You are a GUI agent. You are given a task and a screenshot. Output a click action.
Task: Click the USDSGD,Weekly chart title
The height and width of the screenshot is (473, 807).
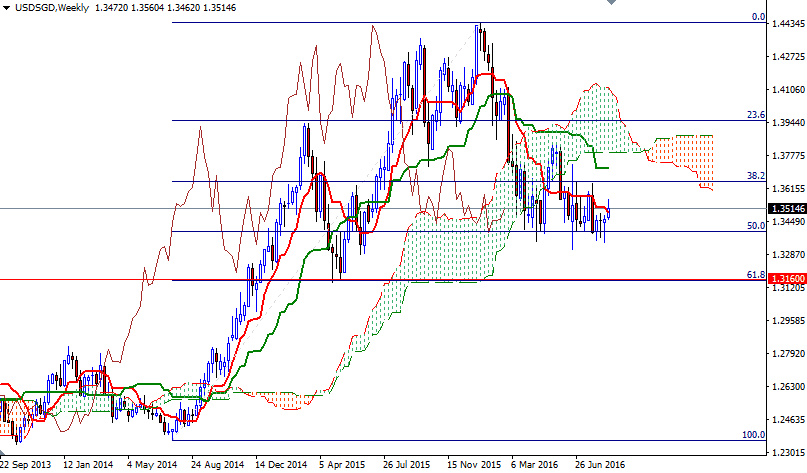52,8
